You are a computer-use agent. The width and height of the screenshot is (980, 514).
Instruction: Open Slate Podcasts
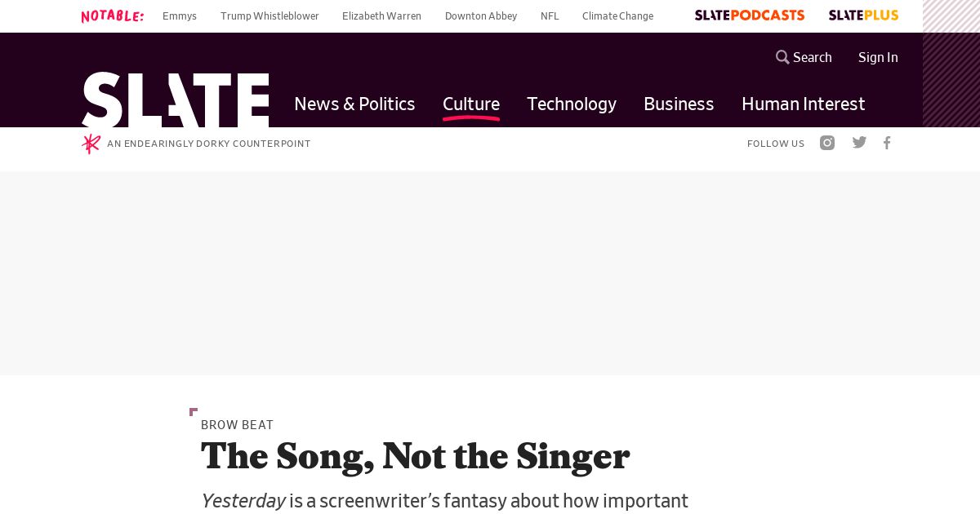[749, 16]
